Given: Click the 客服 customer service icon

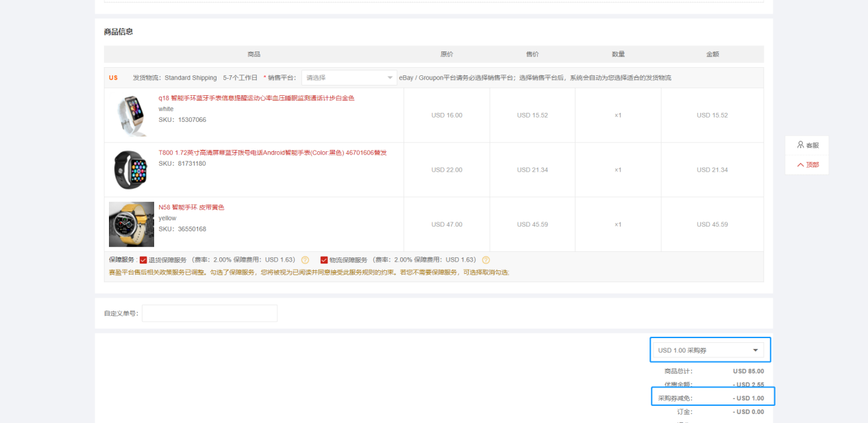Looking at the screenshot, I should 800,145.
